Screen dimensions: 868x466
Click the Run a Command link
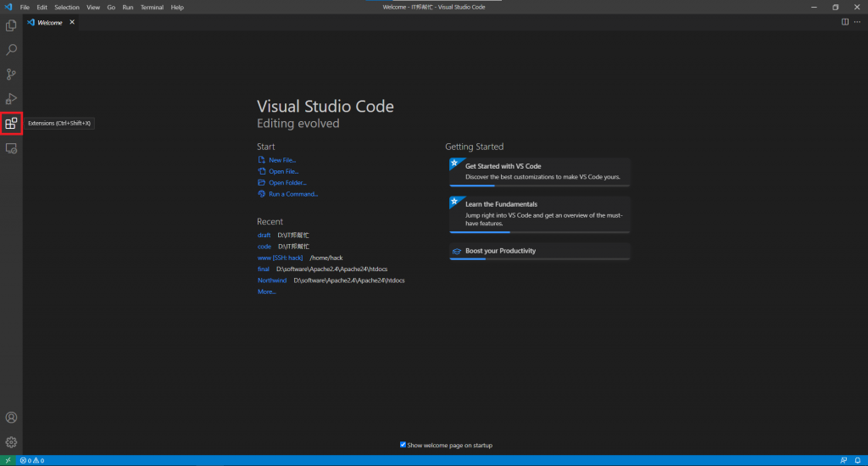[293, 194]
